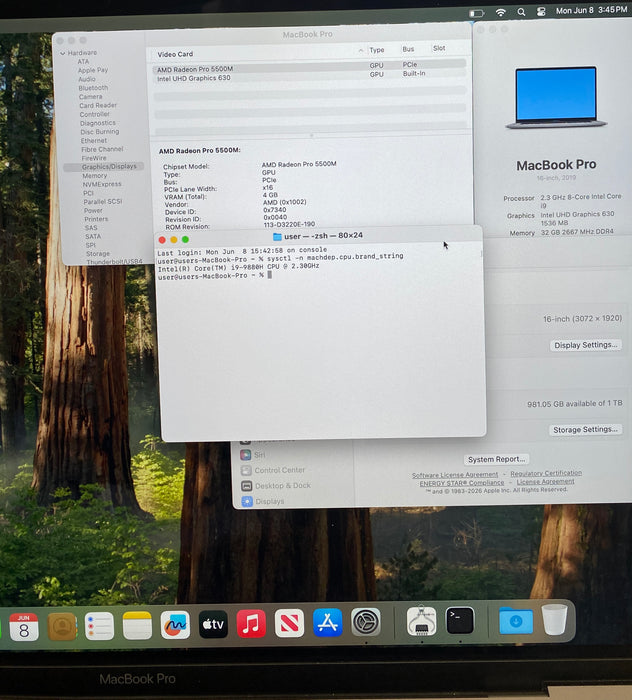Open the License Agreement link
The width and height of the screenshot is (632, 700).
point(545,482)
